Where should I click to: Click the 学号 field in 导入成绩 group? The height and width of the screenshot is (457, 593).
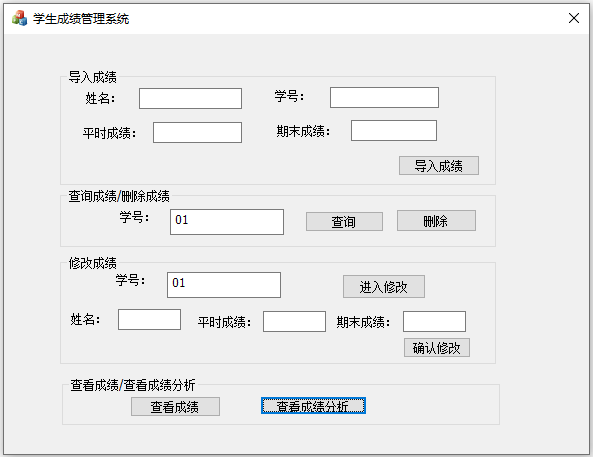(x=384, y=98)
